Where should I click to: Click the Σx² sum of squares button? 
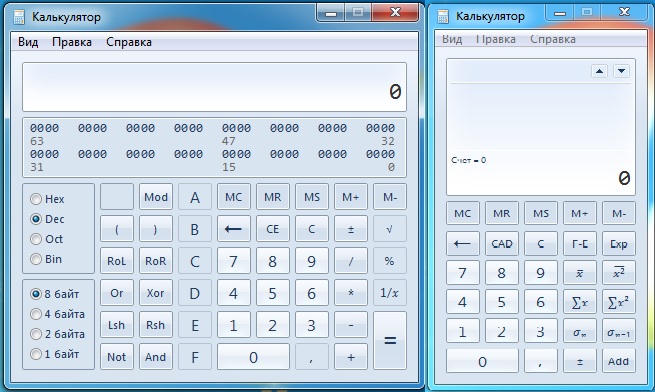(619, 302)
